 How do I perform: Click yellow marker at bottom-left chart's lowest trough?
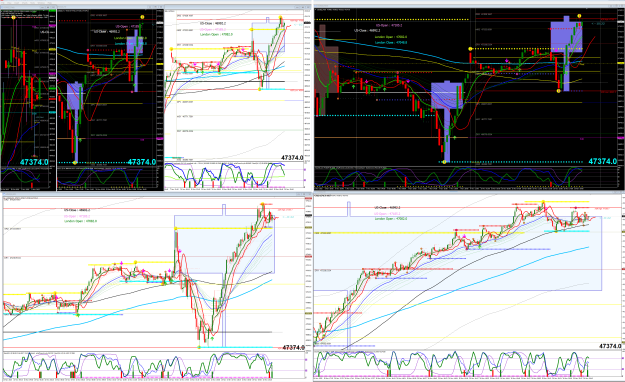click(x=199, y=347)
